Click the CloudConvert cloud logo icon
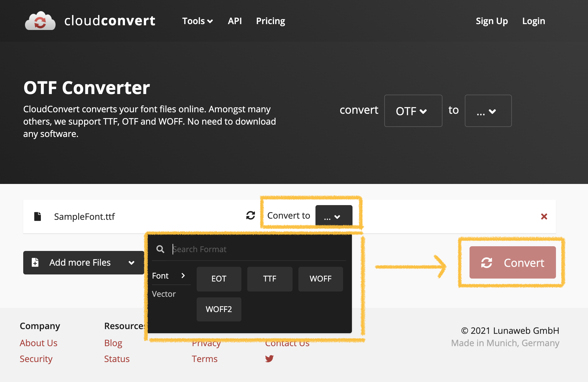588x382 pixels. [x=40, y=21]
